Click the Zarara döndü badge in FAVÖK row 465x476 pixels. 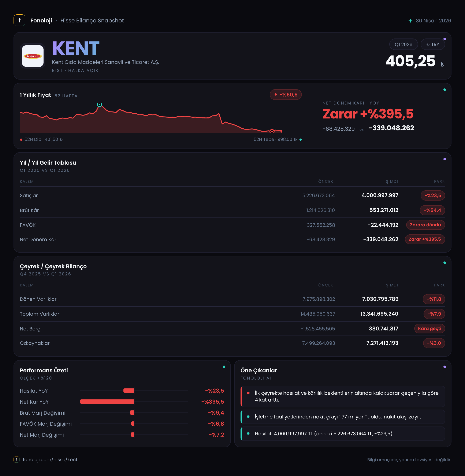click(x=425, y=225)
